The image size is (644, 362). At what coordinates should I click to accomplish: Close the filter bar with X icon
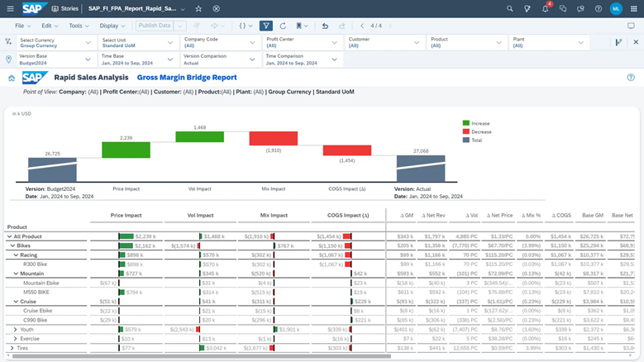[635, 42]
